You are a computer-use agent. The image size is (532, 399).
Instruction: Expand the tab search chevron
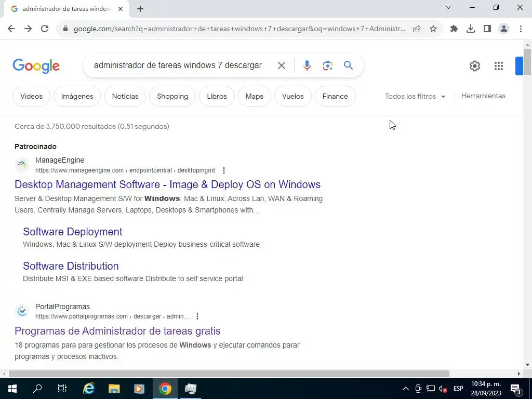pyautogui.click(x=448, y=7)
